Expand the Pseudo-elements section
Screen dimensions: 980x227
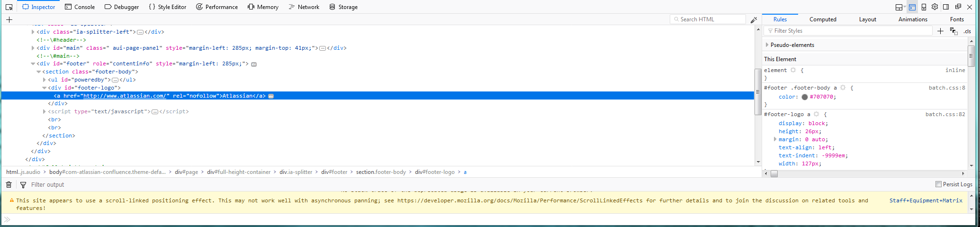(x=767, y=45)
